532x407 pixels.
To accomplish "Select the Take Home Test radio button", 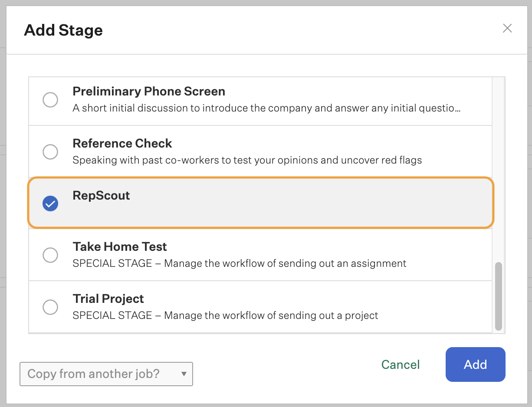I will [50, 255].
